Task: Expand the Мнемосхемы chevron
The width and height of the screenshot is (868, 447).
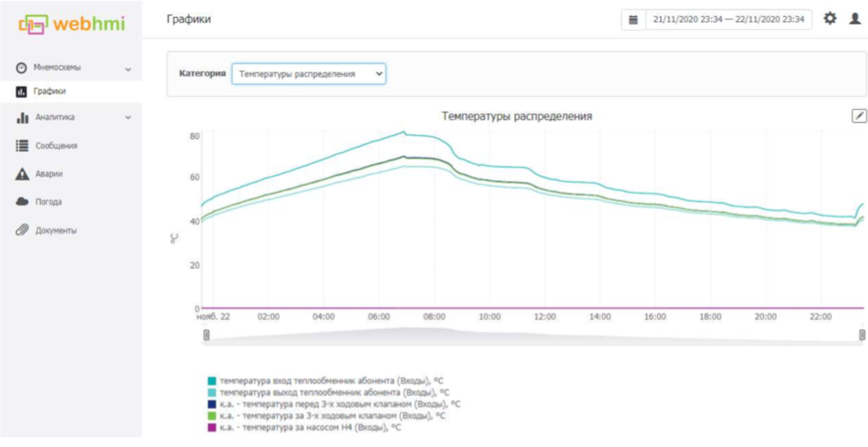Action: click(x=128, y=69)
